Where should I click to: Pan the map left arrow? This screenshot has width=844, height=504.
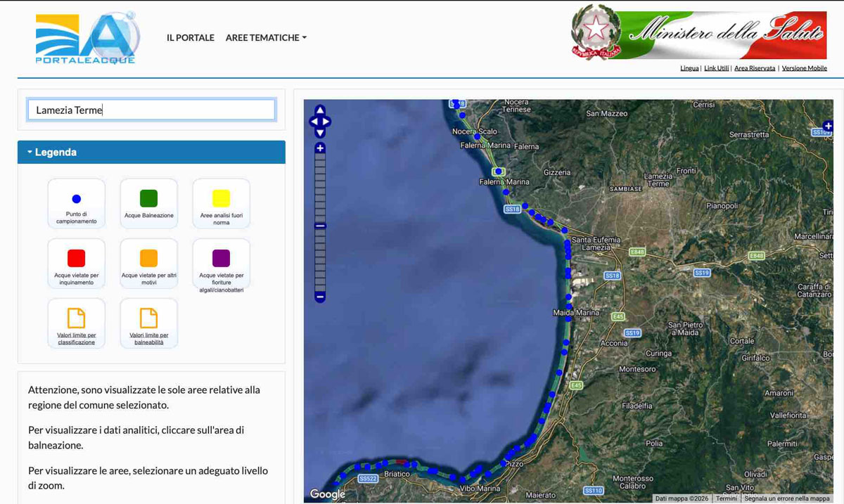(x=314, y=122)
